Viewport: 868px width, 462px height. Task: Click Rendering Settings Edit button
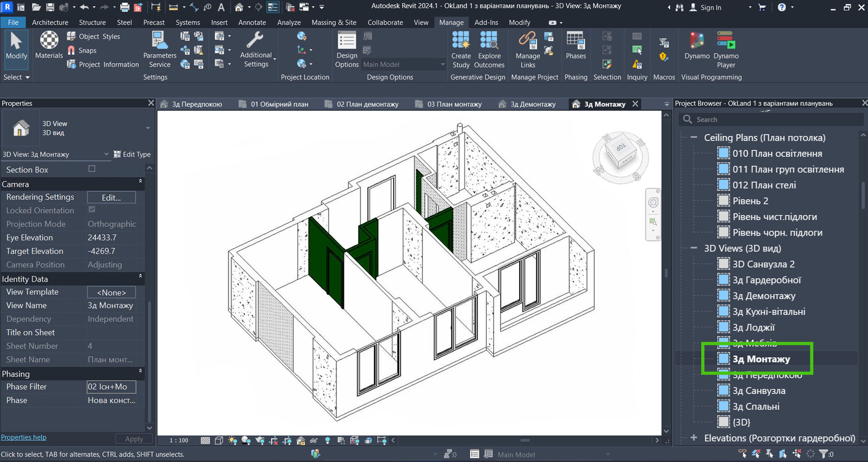click(111, 197)
